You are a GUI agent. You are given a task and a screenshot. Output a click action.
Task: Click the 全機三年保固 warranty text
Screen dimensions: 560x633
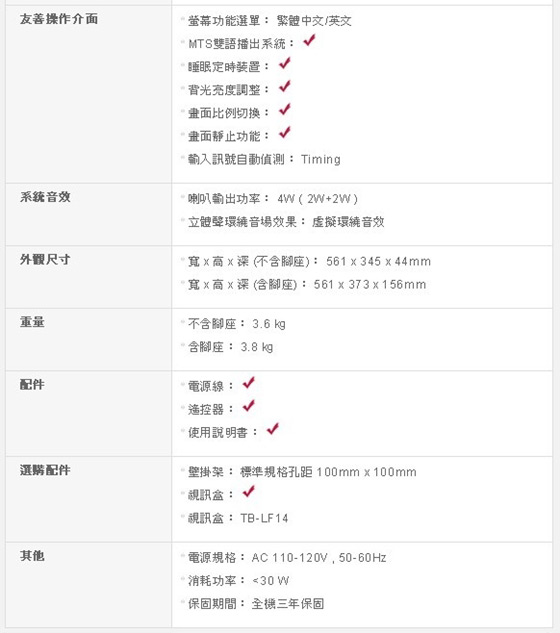point(288,604)
